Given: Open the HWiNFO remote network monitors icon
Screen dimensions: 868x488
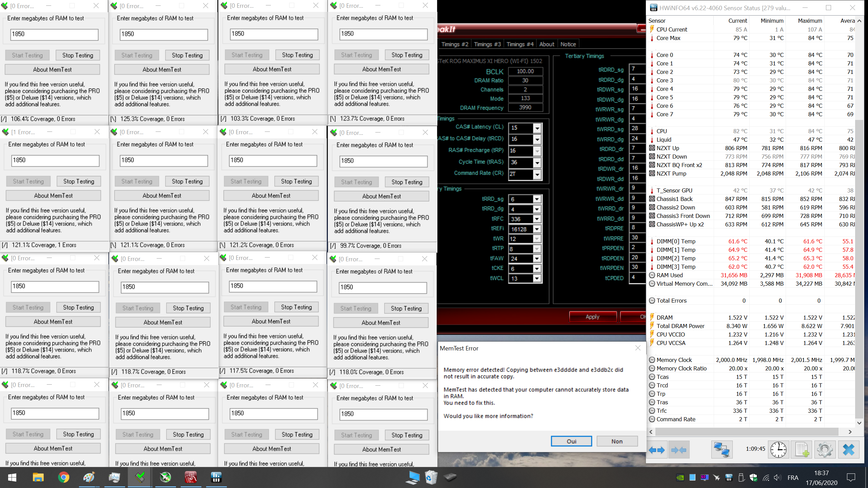Looking at the screenshot, I should pyautogui.click(x=722, y=450).
